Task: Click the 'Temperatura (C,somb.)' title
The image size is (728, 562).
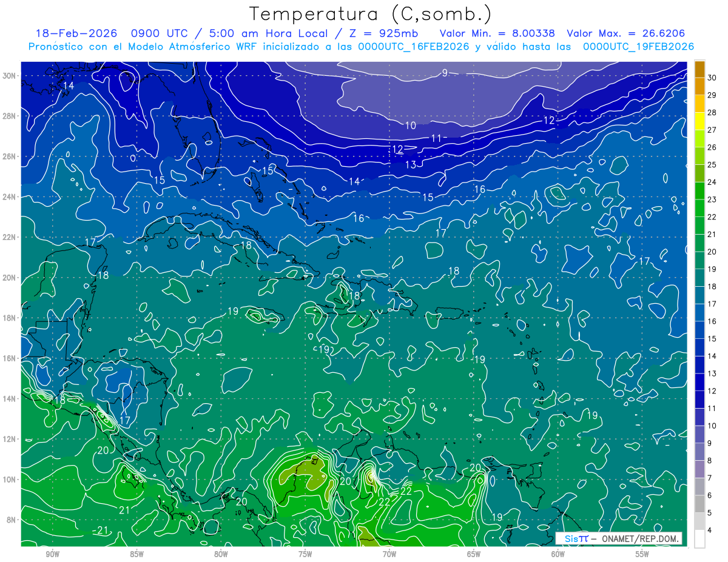Action: (370, 14)
